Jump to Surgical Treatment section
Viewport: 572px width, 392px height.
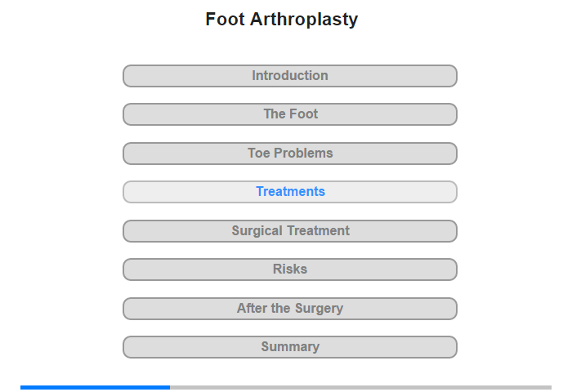coord(290,231)
